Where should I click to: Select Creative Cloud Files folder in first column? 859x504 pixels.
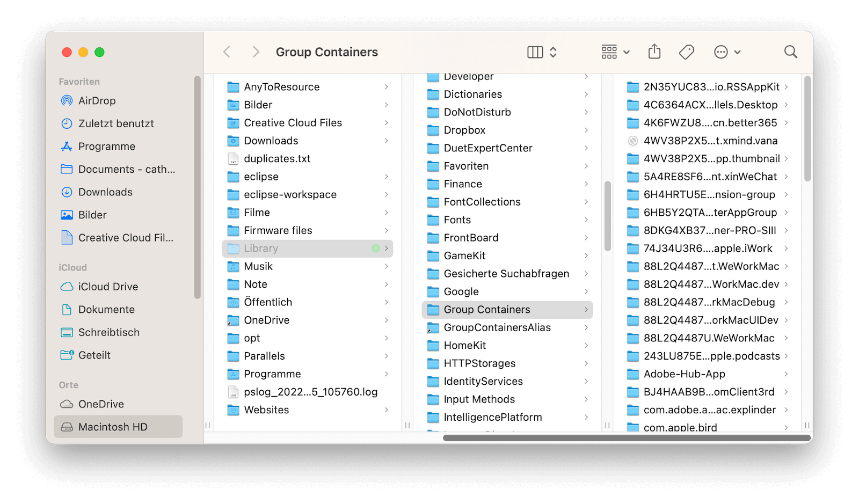click(x=308, y=123)
